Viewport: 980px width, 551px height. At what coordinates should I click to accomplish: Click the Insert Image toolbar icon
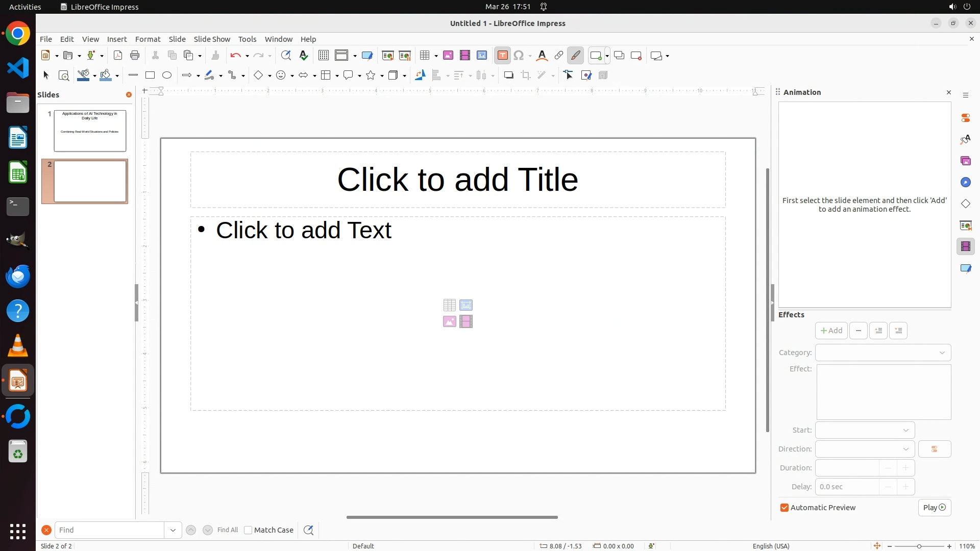click(x=448, y=56)
